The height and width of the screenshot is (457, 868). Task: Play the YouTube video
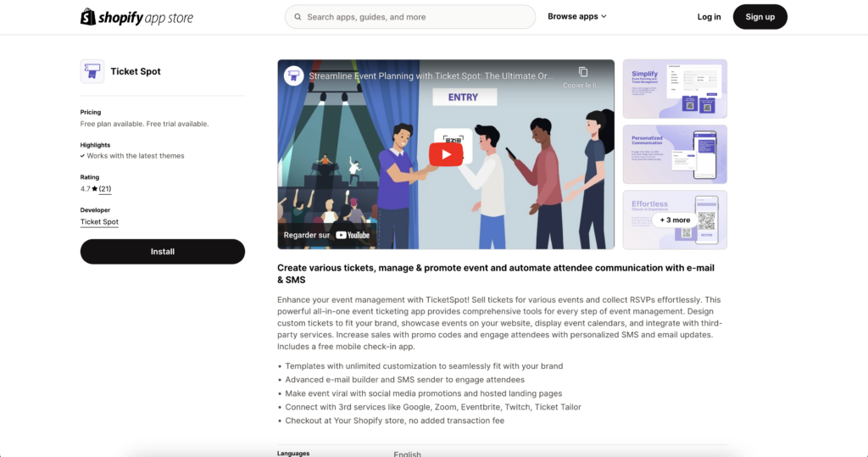tap(446, 154)
